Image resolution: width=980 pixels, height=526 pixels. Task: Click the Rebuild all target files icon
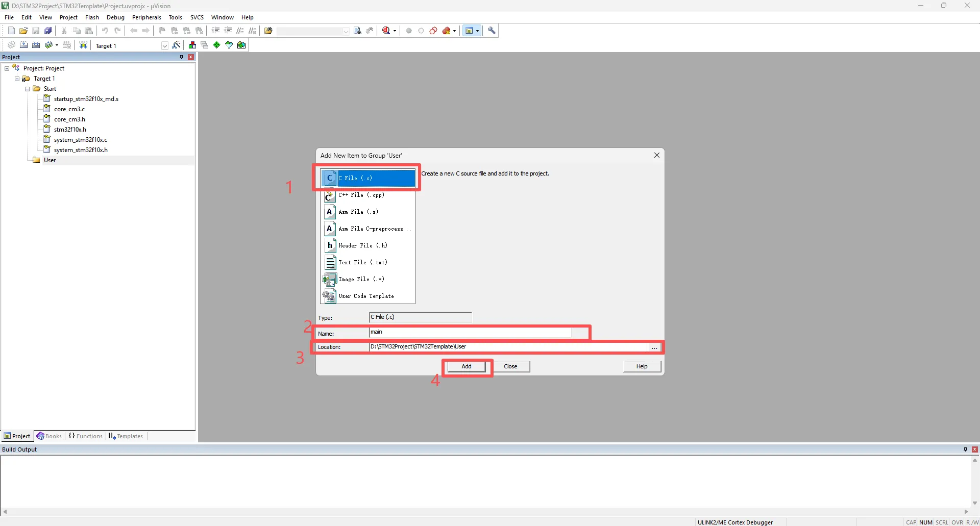click(x=36, y=45)
